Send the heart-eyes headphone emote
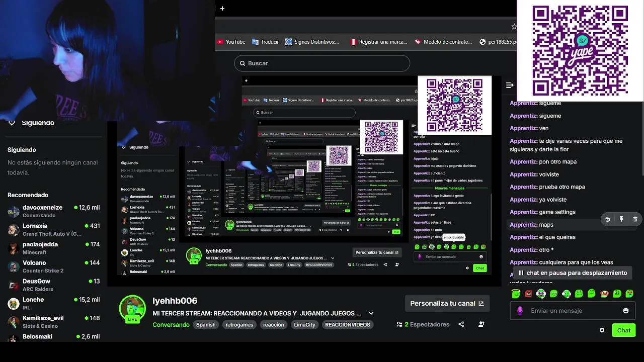Image resolution: width=644 pixels, height=362 pixels. click(541, 294)
